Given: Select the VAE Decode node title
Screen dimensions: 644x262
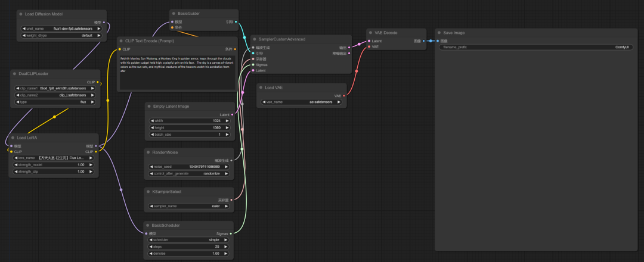Looking at the screenshot, I should pyautogui.click(x=386, y=32).
